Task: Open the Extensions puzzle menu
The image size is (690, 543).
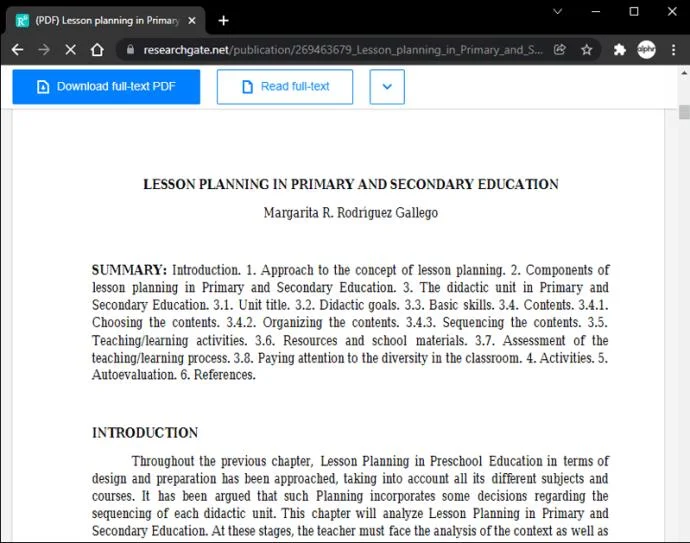Action: [x=620, y=50]
